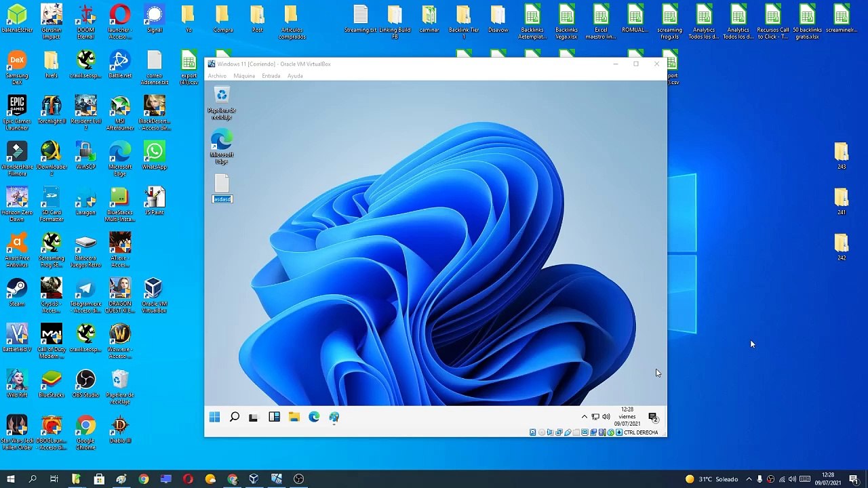This screenshot has width=868, height=488.
Task: Select the folder named 241
Action: pos(842,202)
